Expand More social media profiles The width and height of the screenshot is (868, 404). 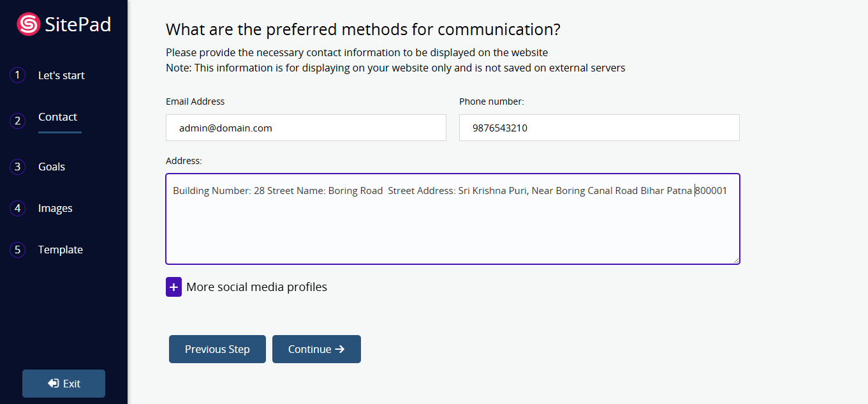tap(256, 287)
